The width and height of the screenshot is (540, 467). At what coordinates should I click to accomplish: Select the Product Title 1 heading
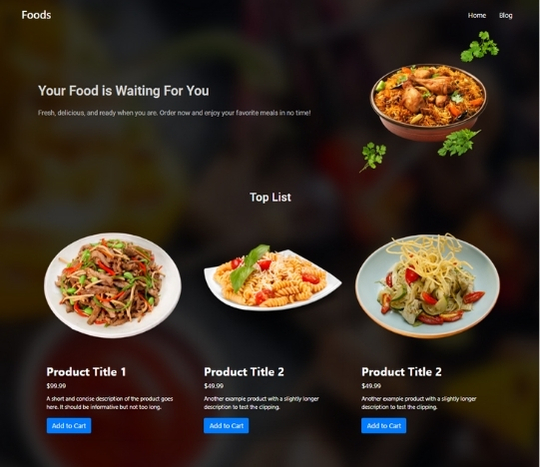[86, 372]
